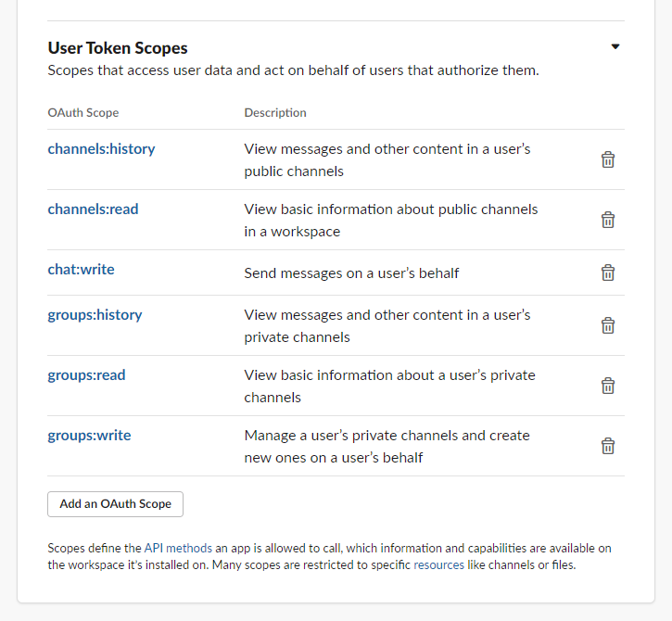Delete the groups:history scope
Image resolution: width=672 pixels, height=621 pixels.
tap(608, 325)
